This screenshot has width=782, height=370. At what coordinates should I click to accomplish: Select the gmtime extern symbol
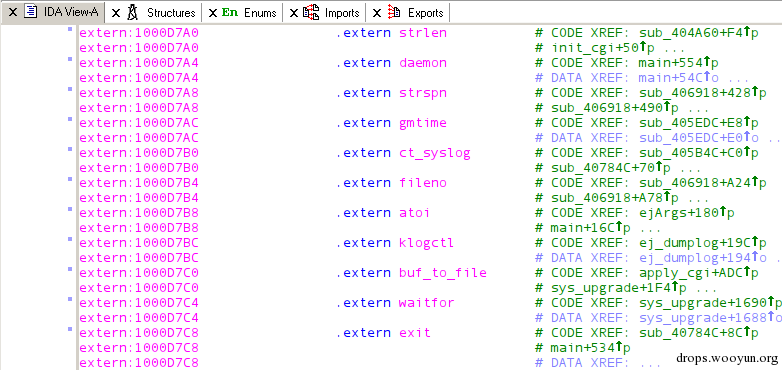(422, 123)
